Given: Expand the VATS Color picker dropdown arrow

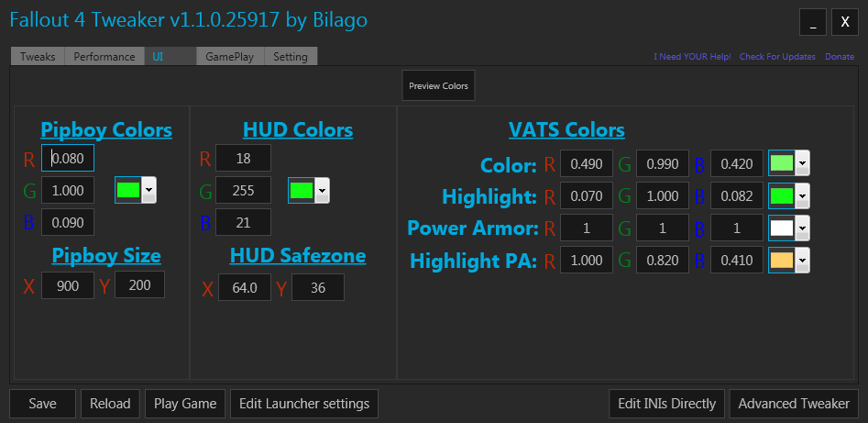Looking at the screenshot, I should pos(803,165).
